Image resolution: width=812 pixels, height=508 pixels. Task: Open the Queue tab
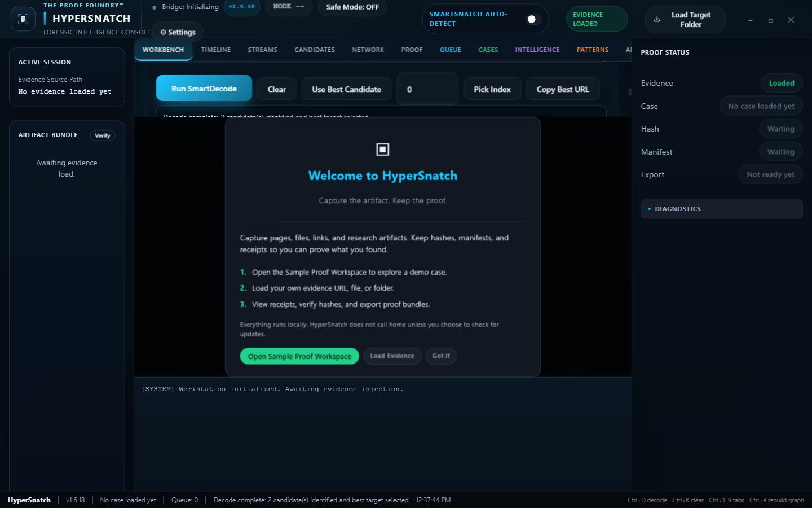click(x=451, y=50)
